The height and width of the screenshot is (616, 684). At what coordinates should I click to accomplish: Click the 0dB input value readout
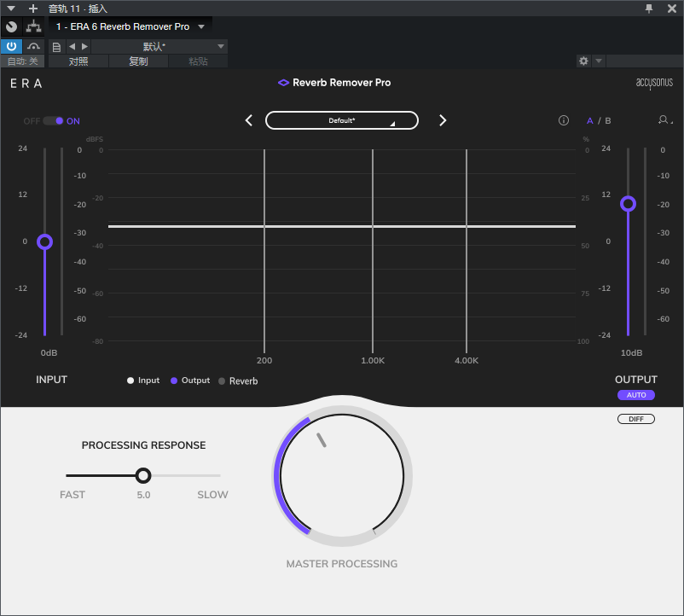tap(49, 352)
